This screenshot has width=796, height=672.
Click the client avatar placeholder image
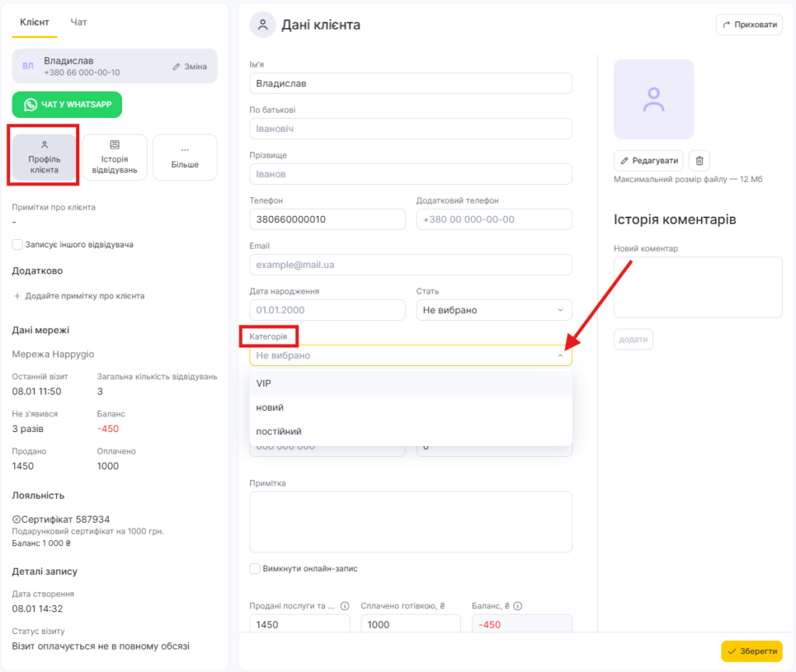[x=653, y=99]
